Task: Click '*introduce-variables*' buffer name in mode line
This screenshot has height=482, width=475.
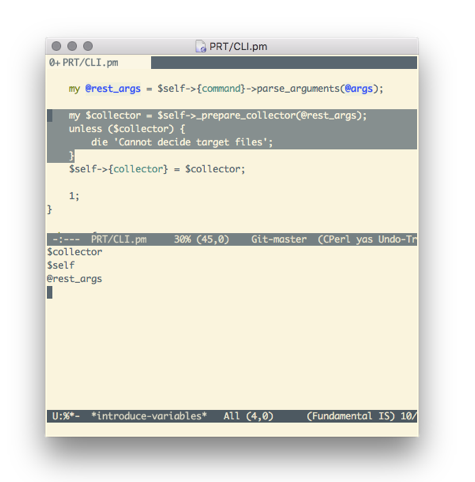Action: (149, 416)
